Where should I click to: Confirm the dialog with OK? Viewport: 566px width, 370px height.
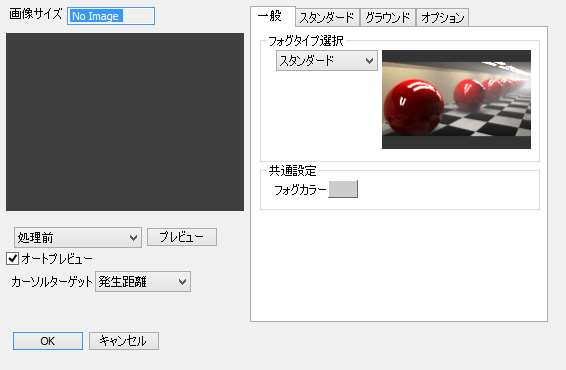(48, 341)
